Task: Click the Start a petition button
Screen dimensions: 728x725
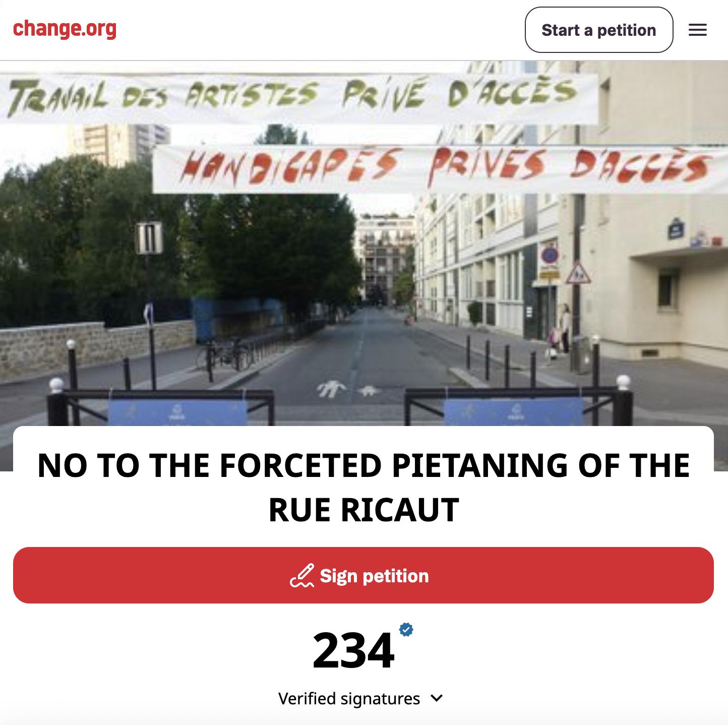Action: click(x=598, y=30)
